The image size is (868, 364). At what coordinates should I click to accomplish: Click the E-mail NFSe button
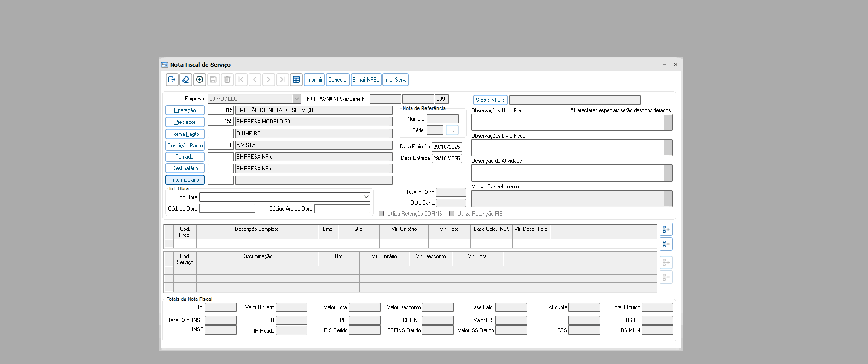(x=366, y=80)
